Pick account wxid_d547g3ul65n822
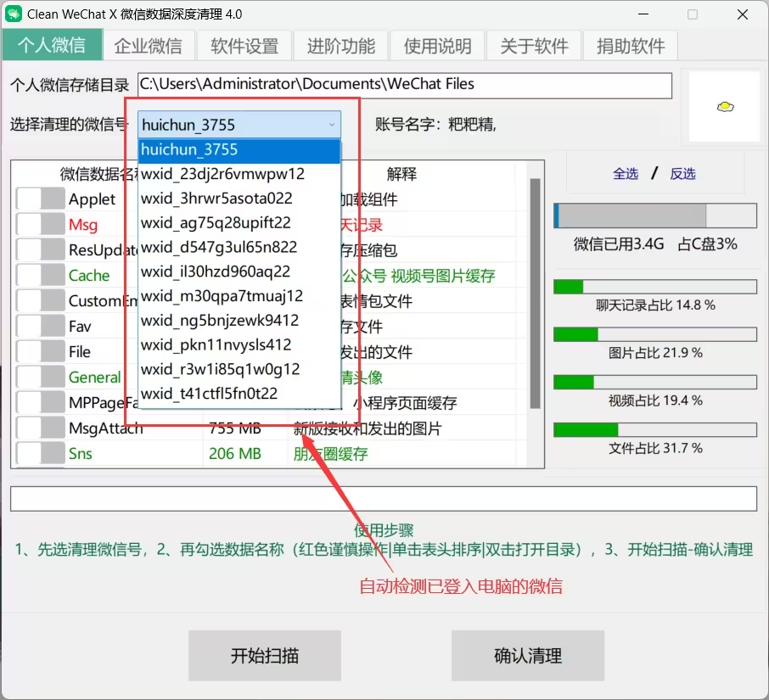This screenshot has width=769, height=700. point(239,247)
